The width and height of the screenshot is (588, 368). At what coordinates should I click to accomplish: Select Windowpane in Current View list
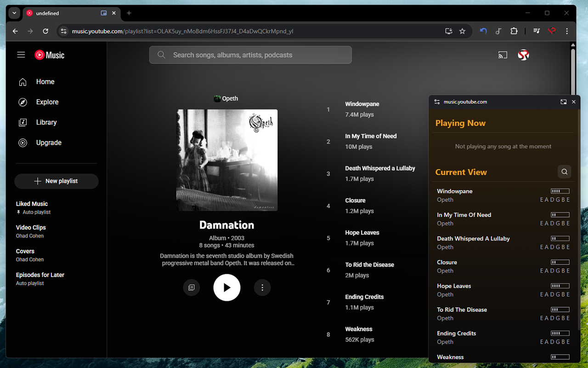(x=503, y=195)
